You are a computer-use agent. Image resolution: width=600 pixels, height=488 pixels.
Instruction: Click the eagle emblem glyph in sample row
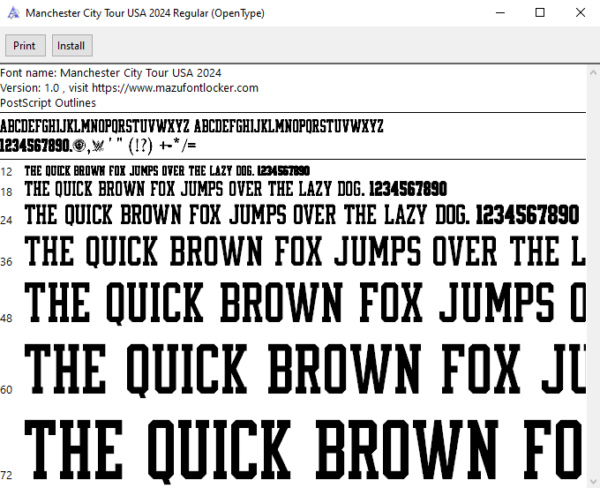98,146
